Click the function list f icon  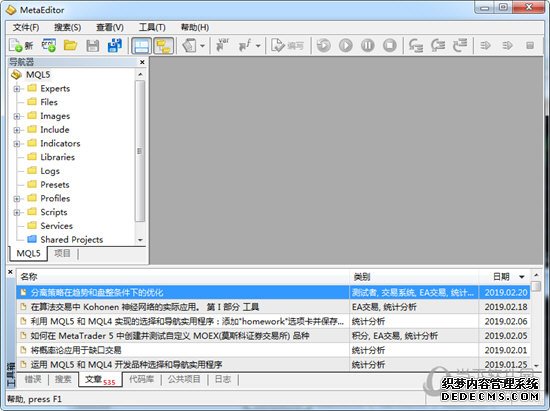pyautogui.click(x=244, y=45)
